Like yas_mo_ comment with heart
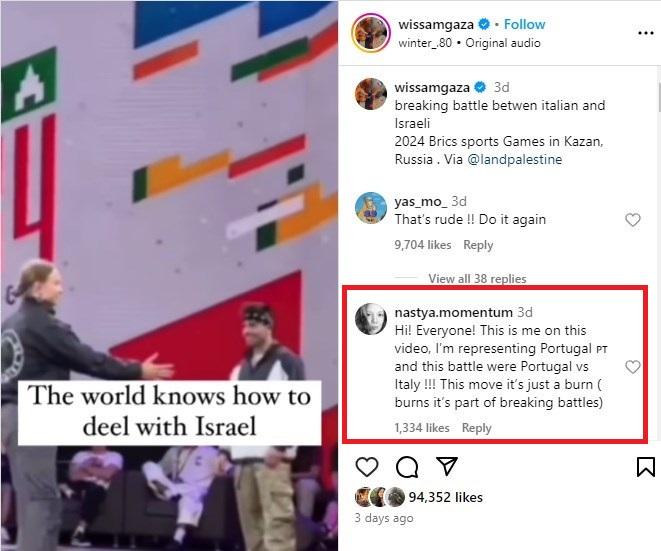 coord(632,220)
